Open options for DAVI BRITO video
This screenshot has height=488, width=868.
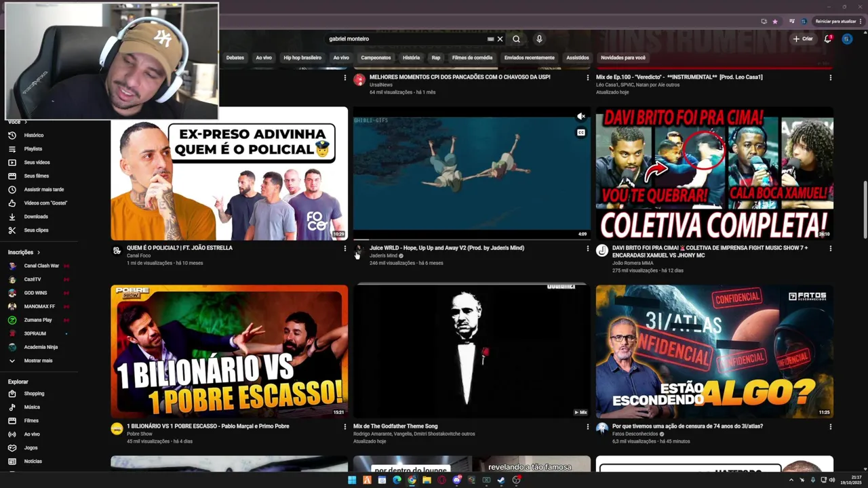click(x=830, y=249)
